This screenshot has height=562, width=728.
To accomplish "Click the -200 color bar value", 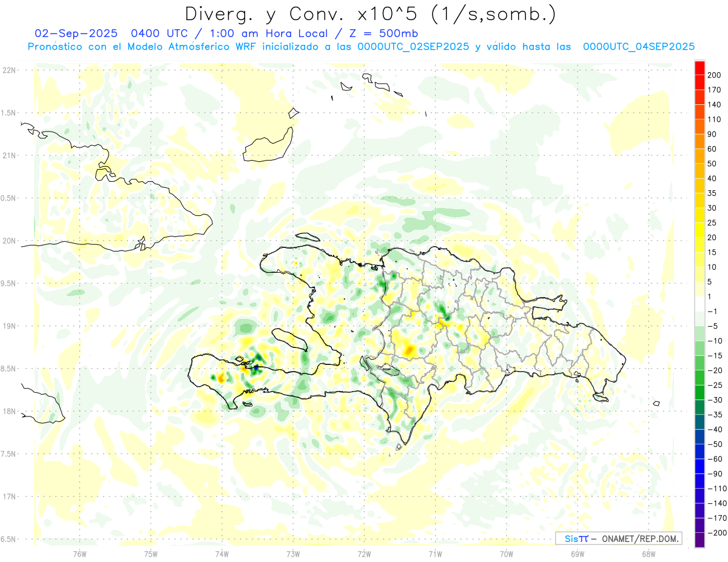I will point(716,532).
